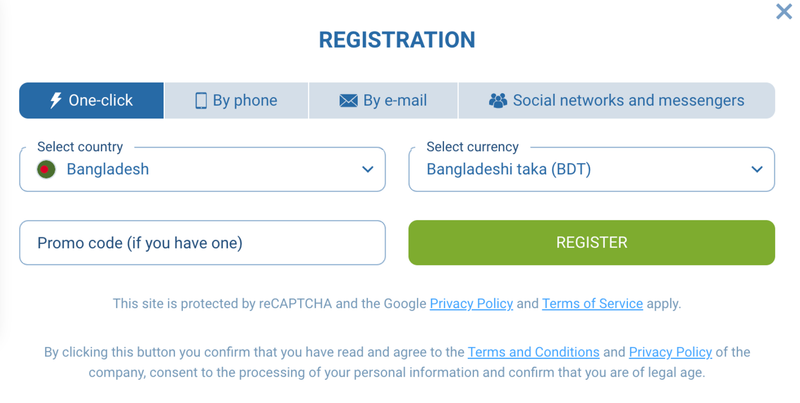Switch to the By phone tab
The width and height of the screenshot is (800, 403).
coord(236,101)
